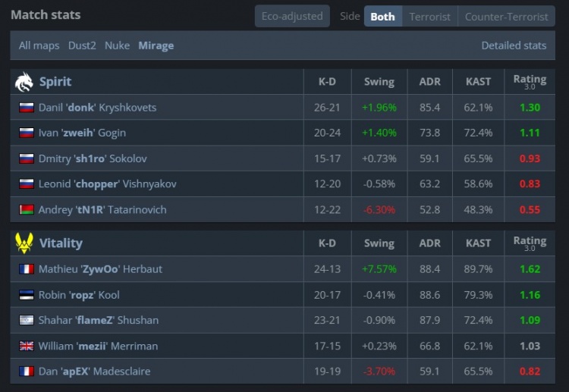Image resolution: width=569 pixels, height=392 pixels.
Task: Click the UK flag beside mezii
Action: pyautogui.click(x=27, y=346)
